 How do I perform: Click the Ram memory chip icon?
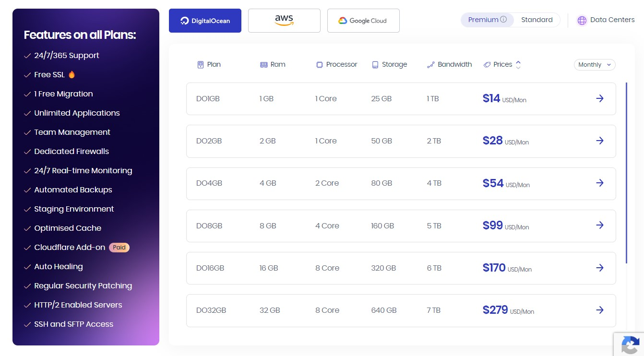click(x=263, y=64)
